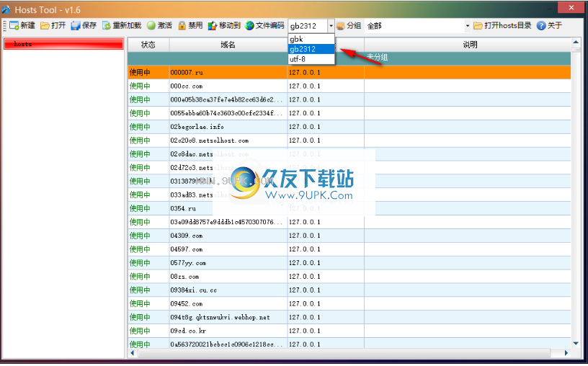Image resolution: width=588 pixels, height=366 pixels.
Task: Click 使用中 status in 000cc.com row
Action: [140, 86]
